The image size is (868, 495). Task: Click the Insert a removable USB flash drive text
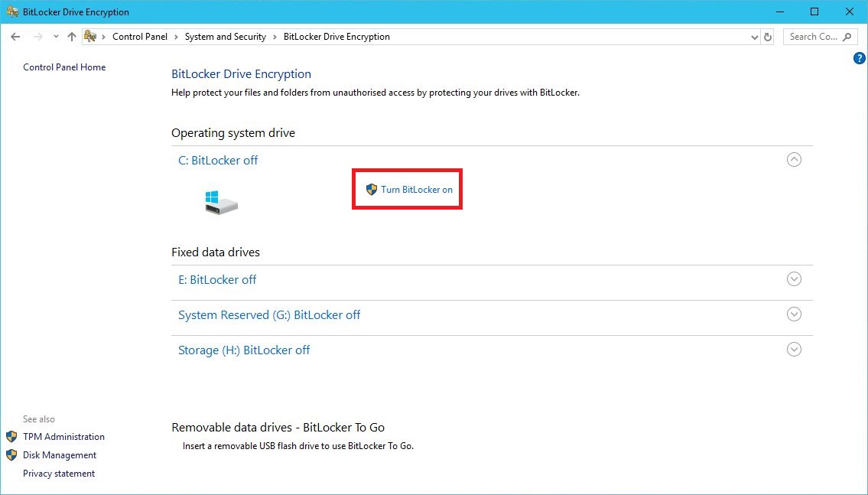pos(297,446)
